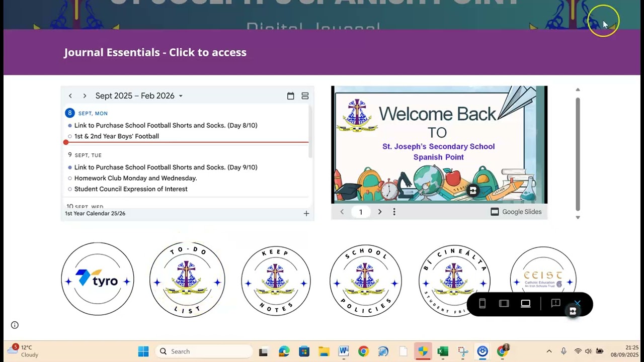Go to previous Google Slides slide
Screen dimensions: 644x362
coord(342,212)
